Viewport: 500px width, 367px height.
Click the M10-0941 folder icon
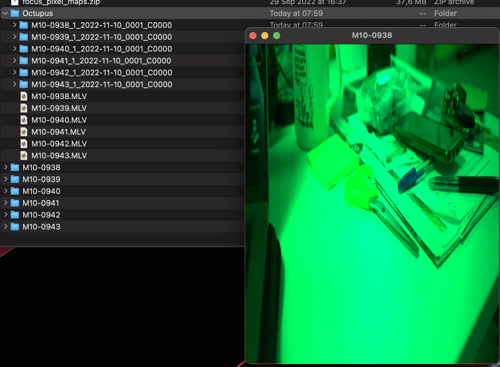15,203
